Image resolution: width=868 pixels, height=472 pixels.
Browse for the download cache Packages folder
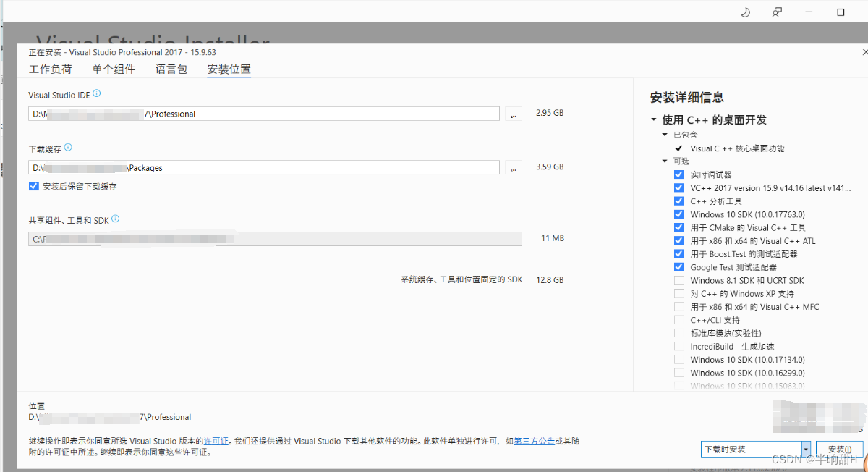(514, 167)
